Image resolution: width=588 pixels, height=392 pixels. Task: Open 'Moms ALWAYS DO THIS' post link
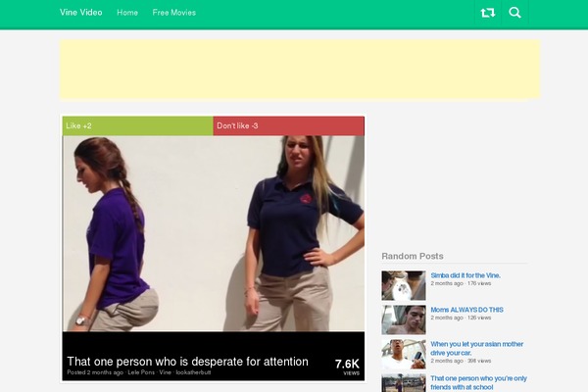466,310
